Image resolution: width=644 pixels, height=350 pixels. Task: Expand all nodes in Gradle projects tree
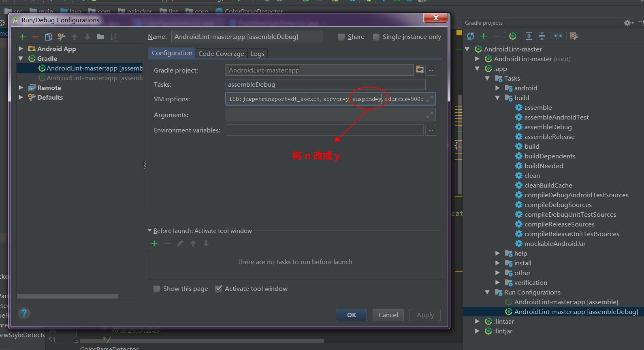[x=529, y=36]
